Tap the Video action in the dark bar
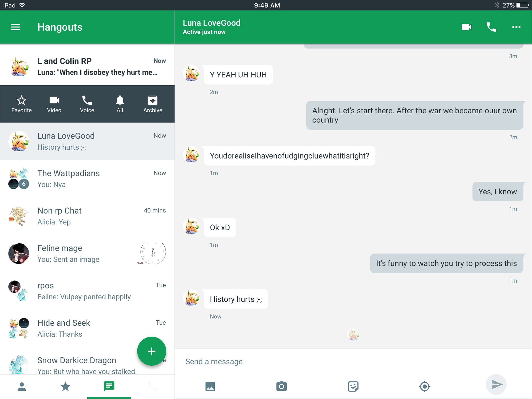The height and width of the screenshot is (399, 532). tap(54, 104)
